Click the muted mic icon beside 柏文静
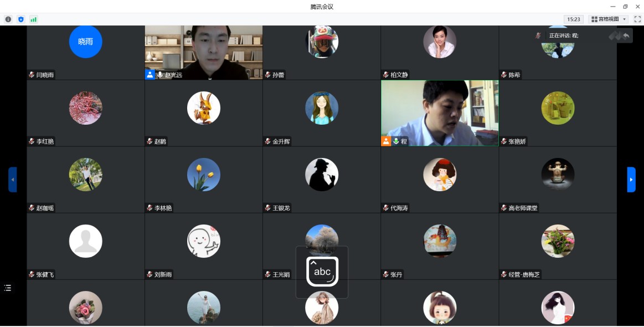This screenshot has width=644, height=327. (385, 75)
